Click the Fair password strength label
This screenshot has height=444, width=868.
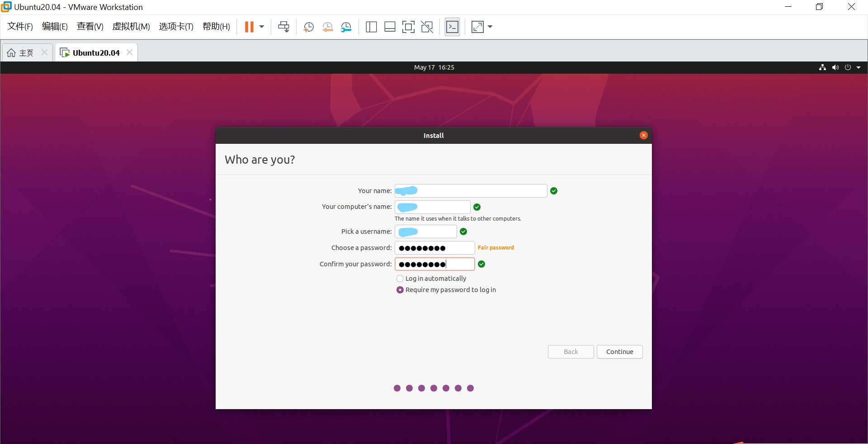tap(496, 248)
